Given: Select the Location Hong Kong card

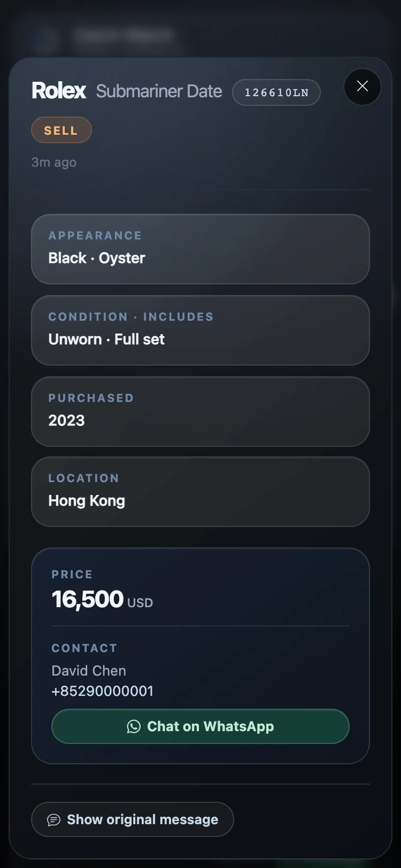Looking at the screenshot, I should [x=200, y=492].
